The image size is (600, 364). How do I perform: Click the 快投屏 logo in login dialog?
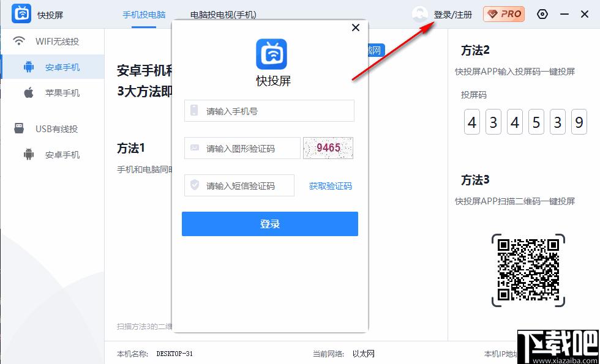[x=271, y=54]
